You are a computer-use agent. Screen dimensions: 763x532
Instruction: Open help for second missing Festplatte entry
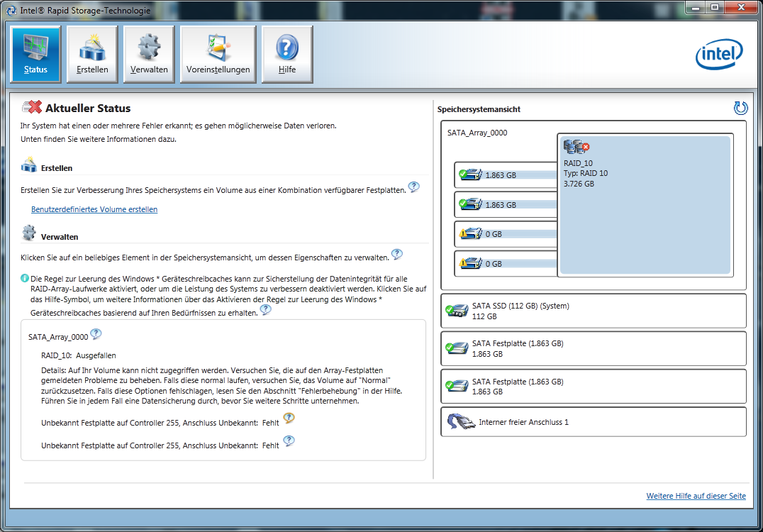click(x=289, y=441)
